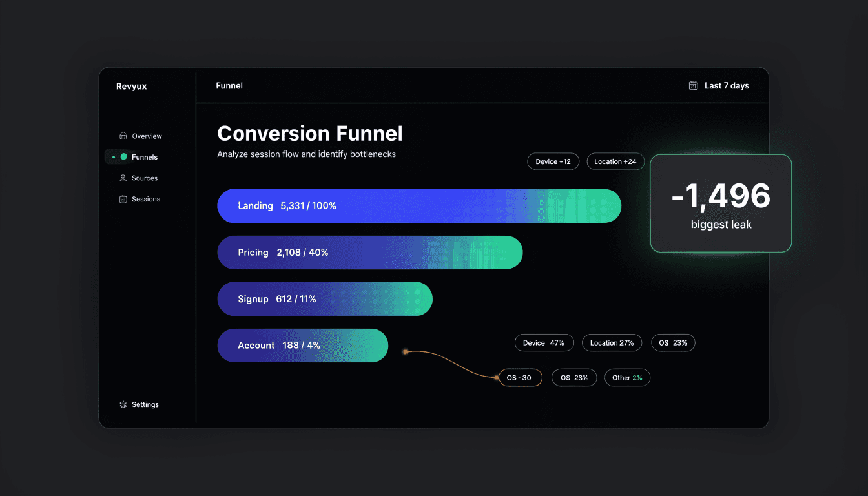868x496 pixels.
Task: Click the Conversion Funnel heading
Action: pyautogui.click(x=310, y=134)
